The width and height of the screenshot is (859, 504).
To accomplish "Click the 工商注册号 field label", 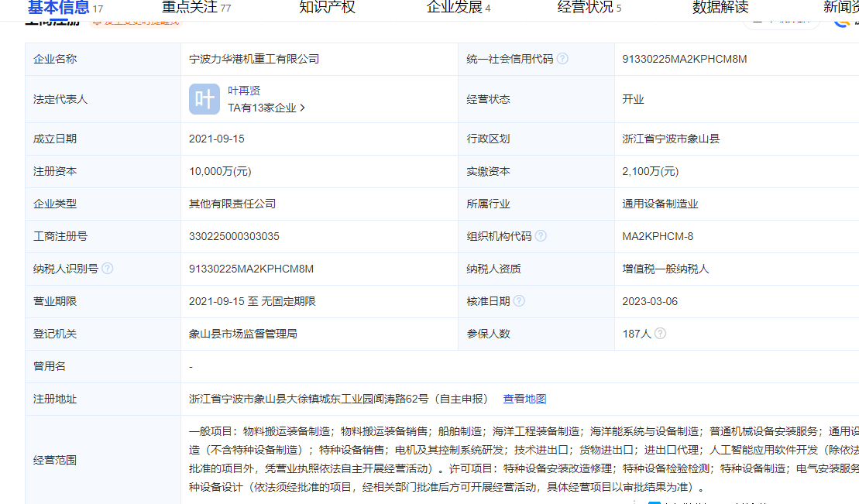I will pyautogui.click(x=60, y=236).
